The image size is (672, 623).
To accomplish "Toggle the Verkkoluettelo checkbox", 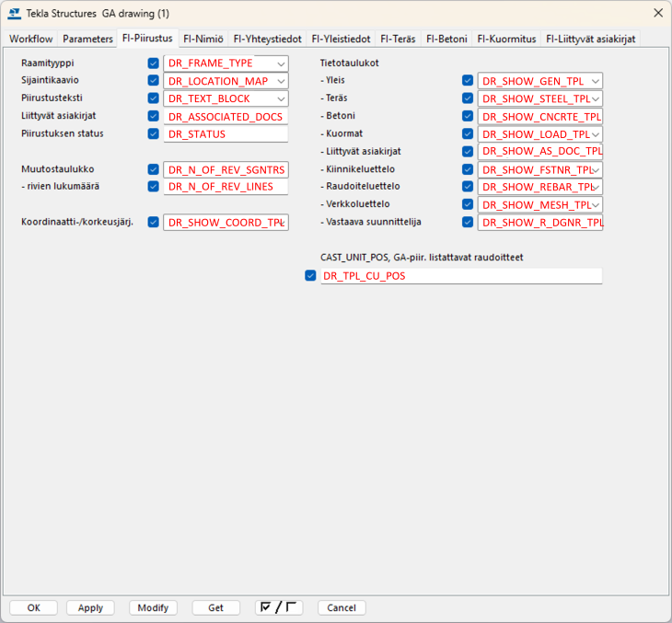I will coord(468,204).
